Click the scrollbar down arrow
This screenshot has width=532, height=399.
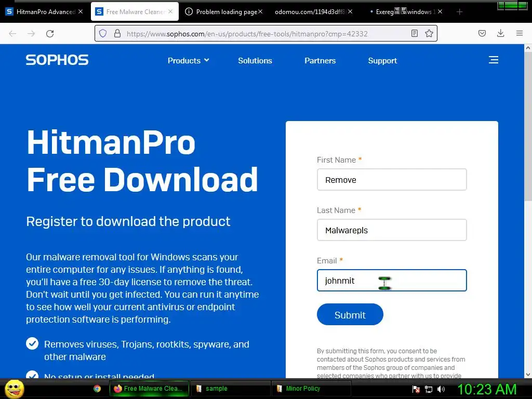click(528, 375)
